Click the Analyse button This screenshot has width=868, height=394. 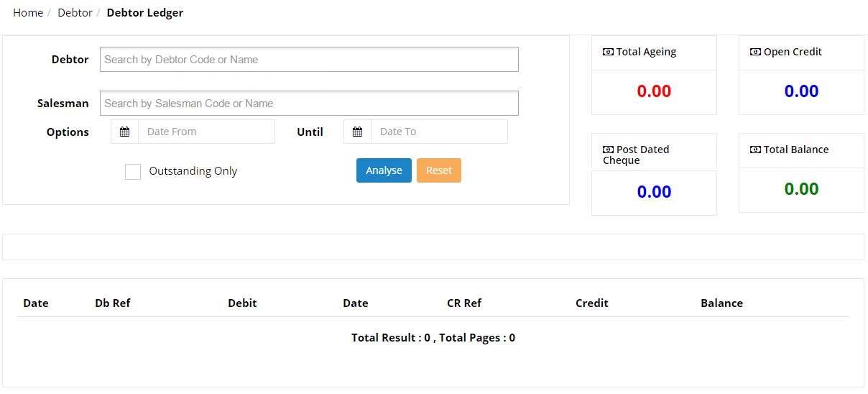point(384,170)
